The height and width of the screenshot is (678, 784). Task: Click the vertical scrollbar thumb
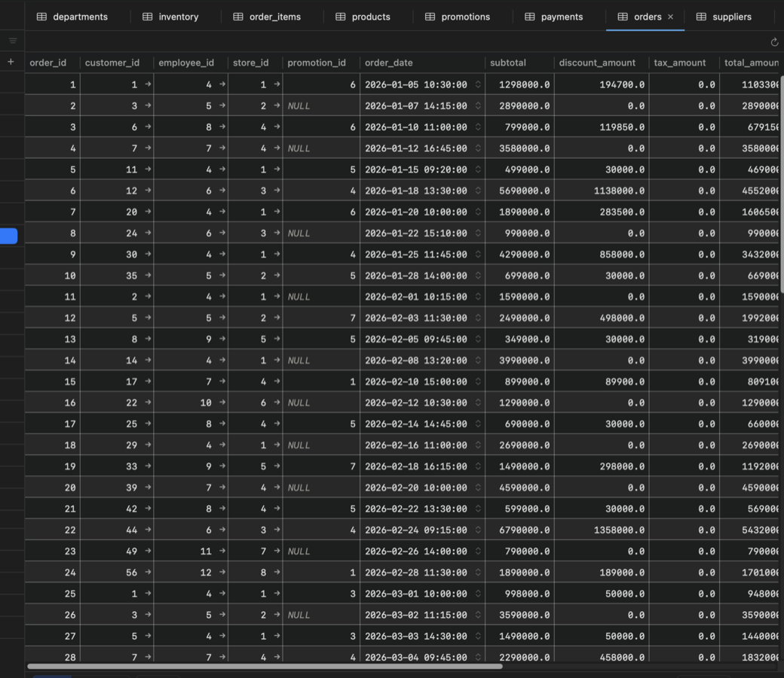pos(782,185)
